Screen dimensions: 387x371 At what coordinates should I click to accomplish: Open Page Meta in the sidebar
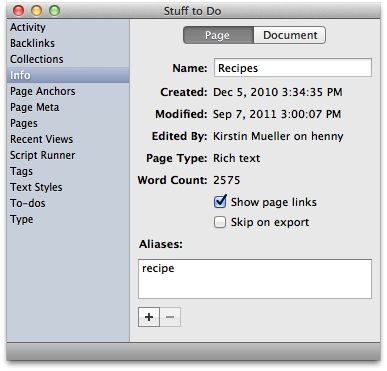tap(68, 107)
